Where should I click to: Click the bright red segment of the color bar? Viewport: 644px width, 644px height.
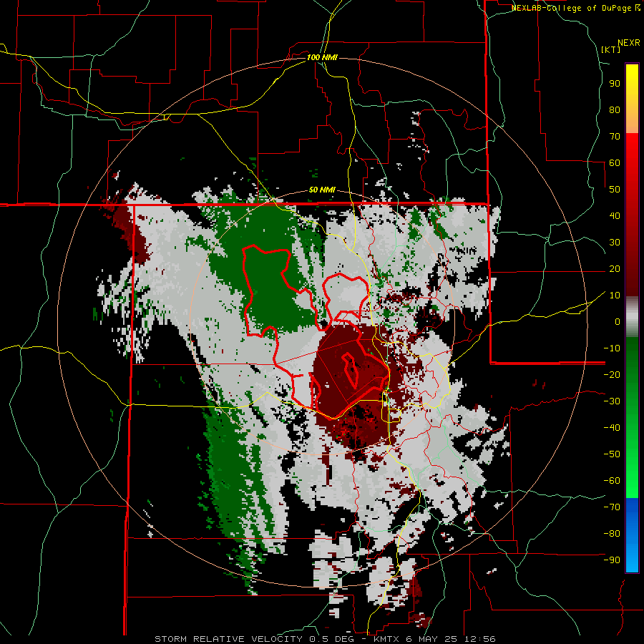pos(632,152)
